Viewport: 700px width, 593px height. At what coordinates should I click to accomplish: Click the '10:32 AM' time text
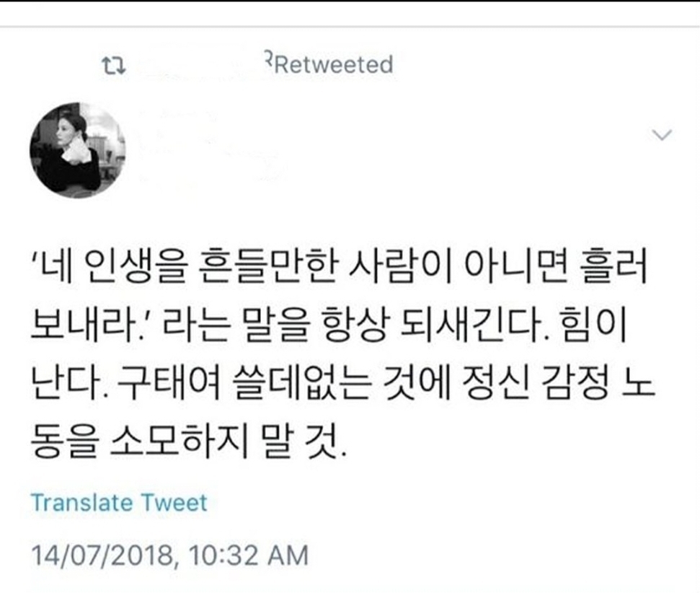[x=249, y=555]
